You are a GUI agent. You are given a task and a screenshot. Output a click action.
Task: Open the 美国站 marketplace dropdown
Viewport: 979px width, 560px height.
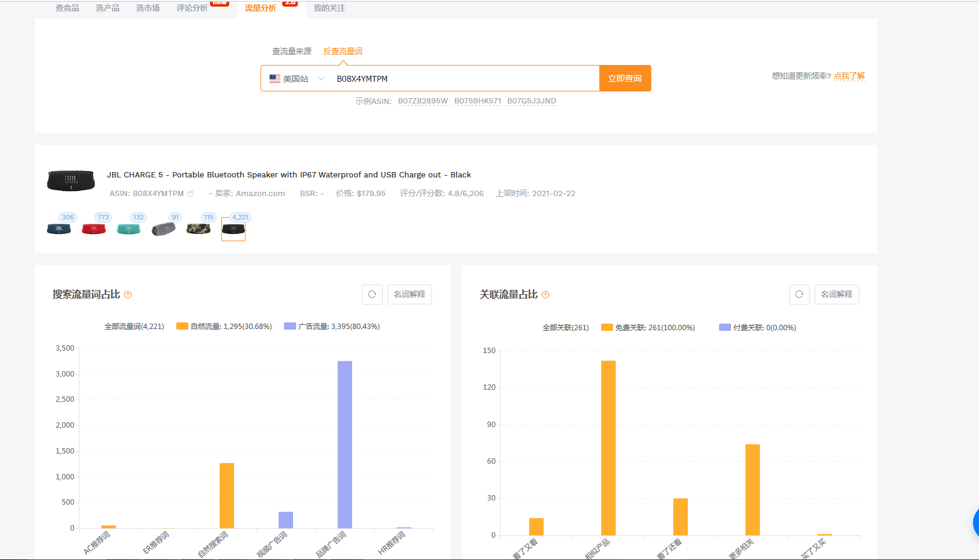[297, 79]
